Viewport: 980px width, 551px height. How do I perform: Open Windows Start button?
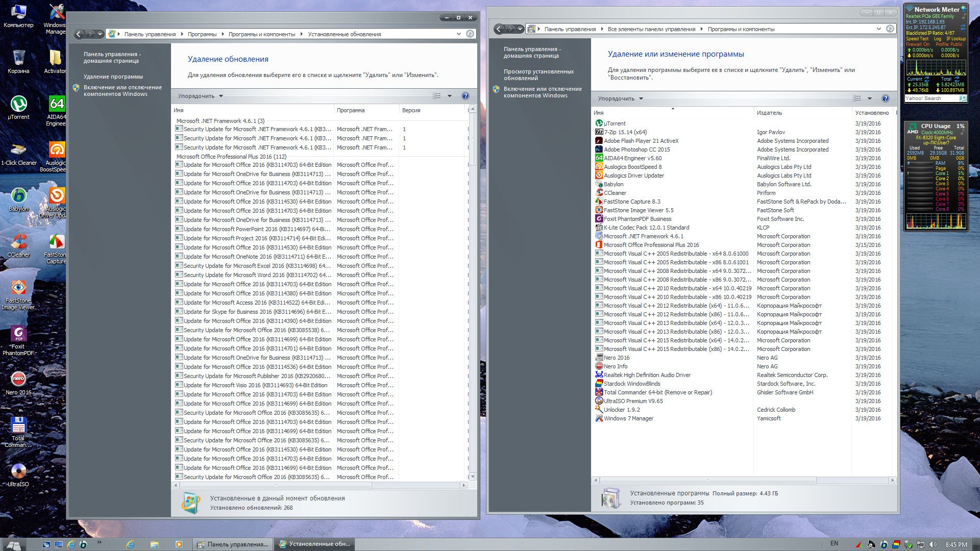tap(14, 544)
